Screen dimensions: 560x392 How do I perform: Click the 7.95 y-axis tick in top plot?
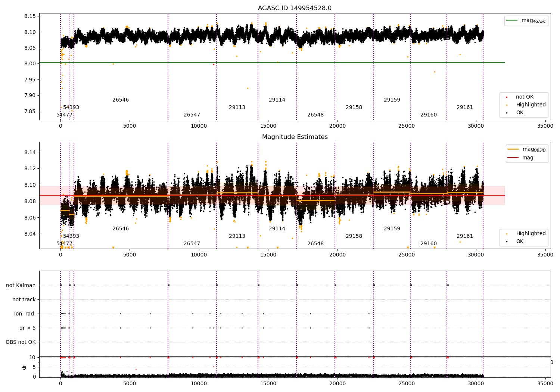pos(30,80)
